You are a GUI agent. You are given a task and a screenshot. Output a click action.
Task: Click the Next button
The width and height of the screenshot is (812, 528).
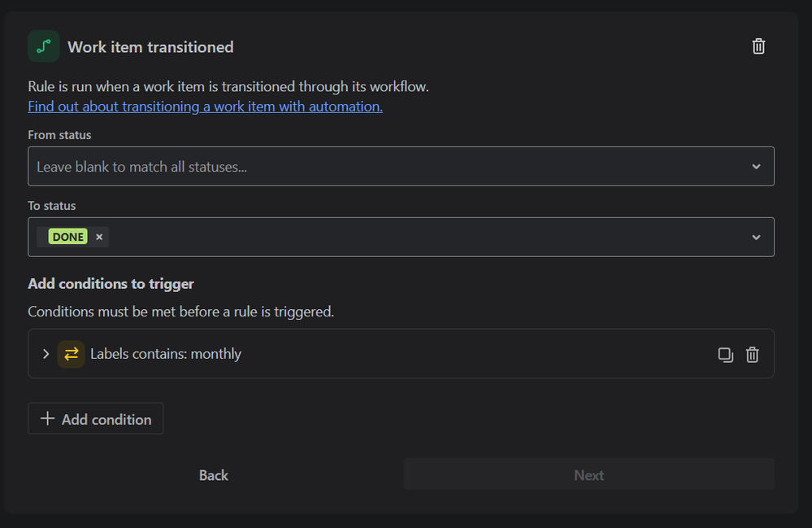coord(588,475)
